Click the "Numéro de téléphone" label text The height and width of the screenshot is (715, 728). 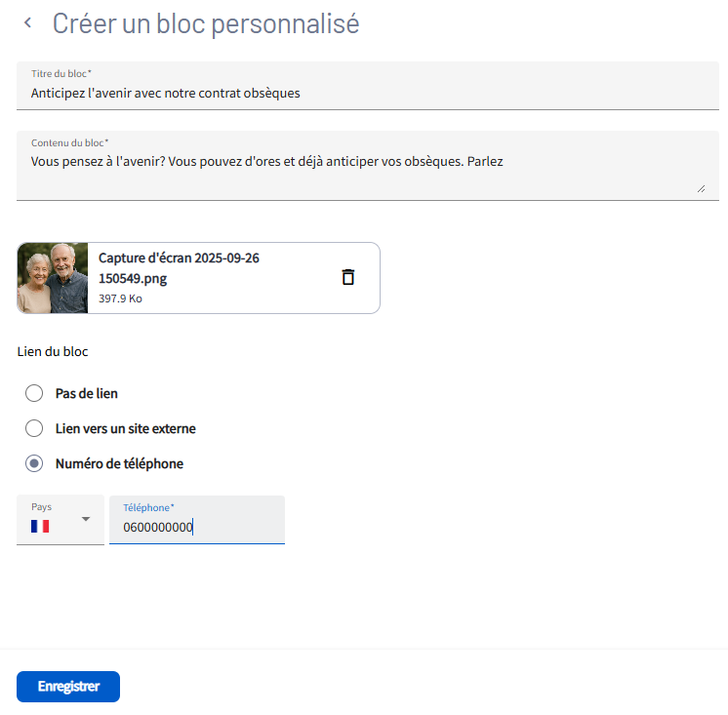(119, 463)
